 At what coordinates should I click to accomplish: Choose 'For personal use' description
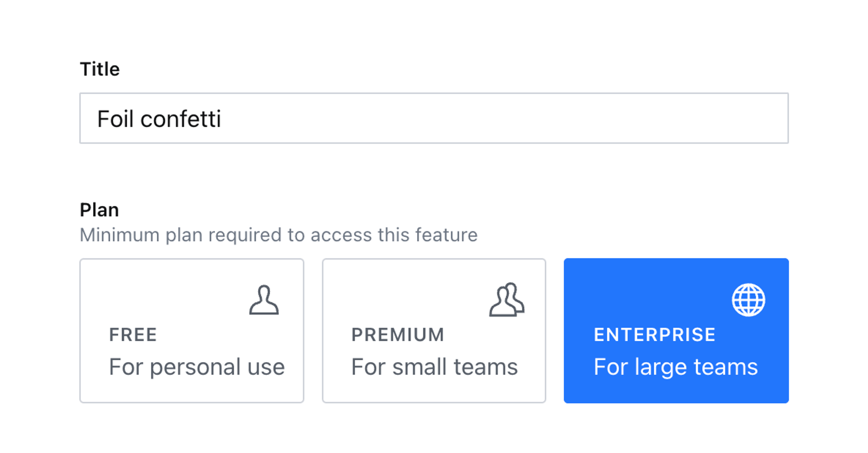coord(197,367)
